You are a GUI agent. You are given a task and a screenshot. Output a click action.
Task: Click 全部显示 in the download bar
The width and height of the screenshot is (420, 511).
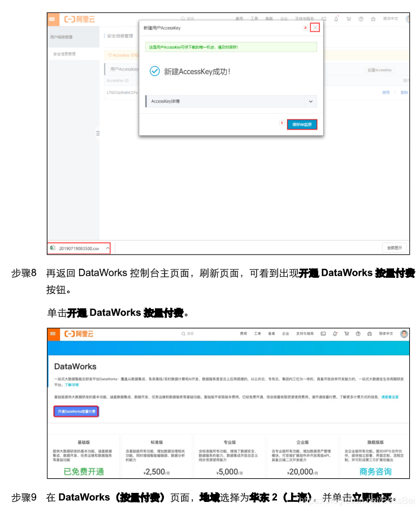[x=394, y=248]
